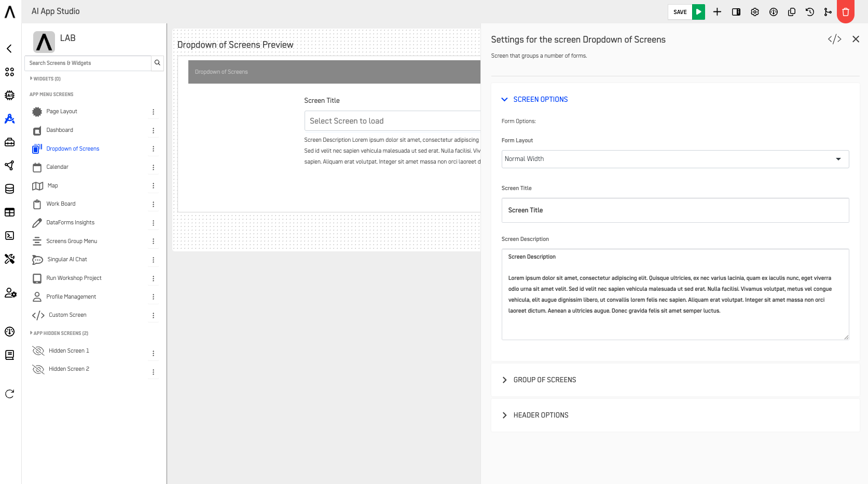Select Work Board screen
The width and height of the screenshot is (868, 484).
[61, 204]
